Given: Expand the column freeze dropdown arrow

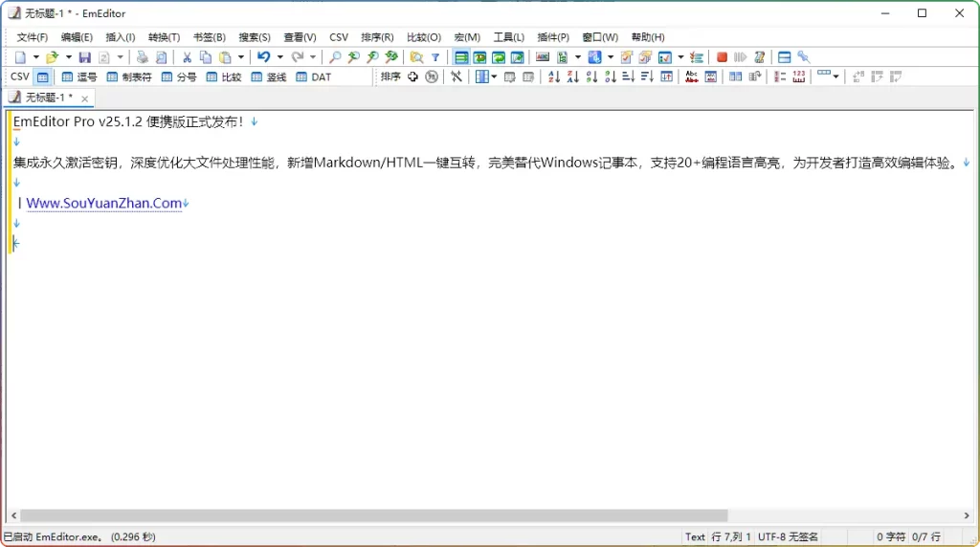Looking at the screenshot, I should 494,77.
